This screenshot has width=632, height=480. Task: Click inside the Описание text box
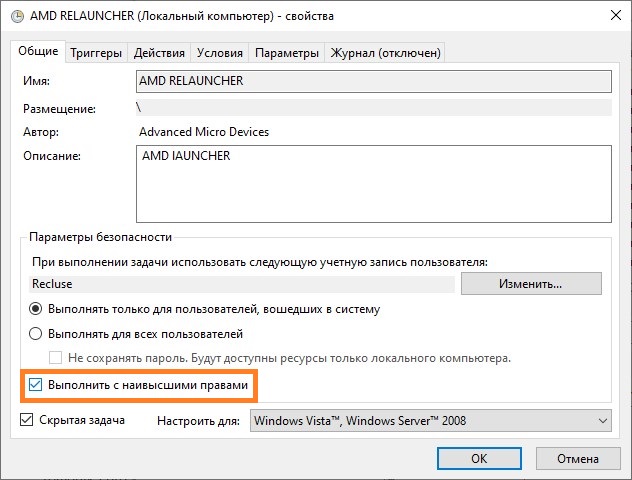(x=374, y=184)
